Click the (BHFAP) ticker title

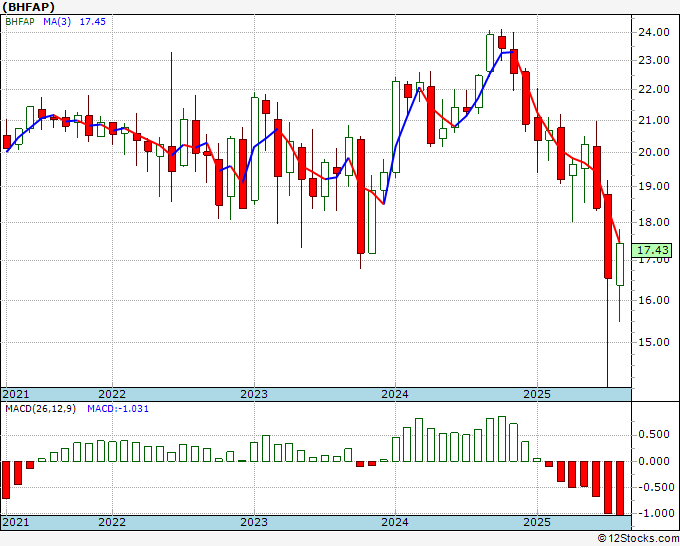pyautogui.click(x=28, y=7)
